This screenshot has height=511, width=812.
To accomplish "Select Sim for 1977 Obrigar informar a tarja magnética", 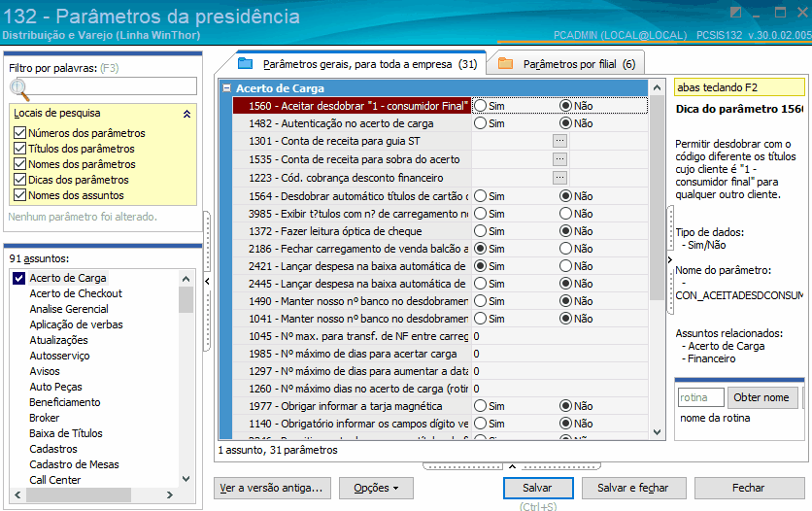I will 481,406.
